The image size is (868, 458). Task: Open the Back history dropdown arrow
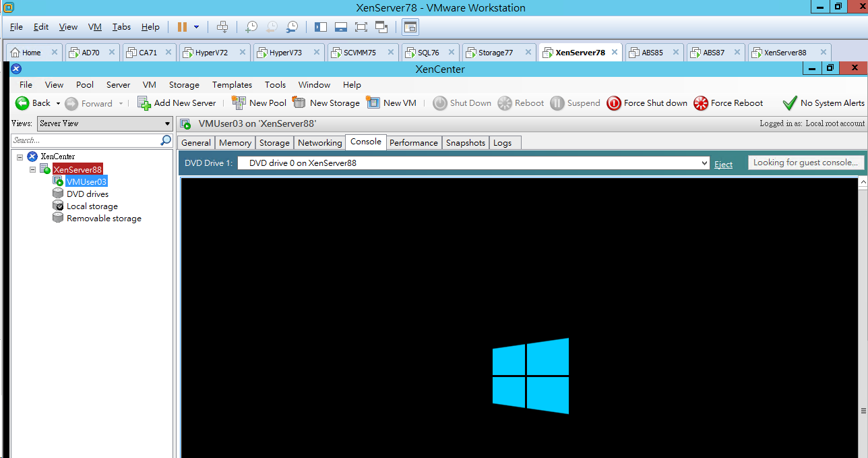tap(58, 103)
